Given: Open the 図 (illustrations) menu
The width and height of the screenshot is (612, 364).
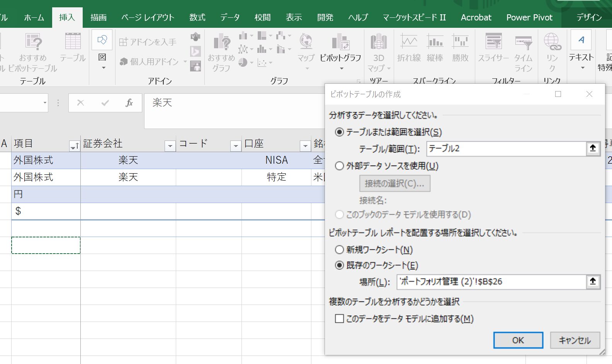Looking at the screenshot, I should pos(102,51).
